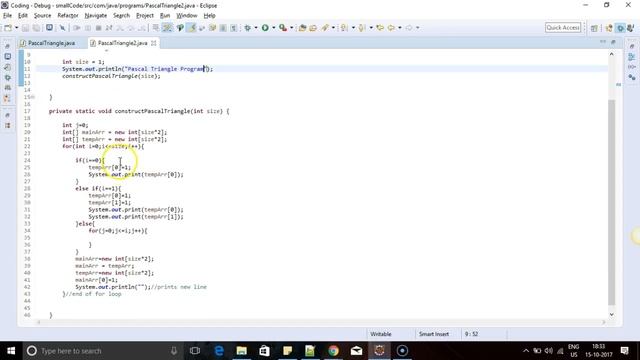Click the Open Perspective icon
This screenshot has height=360, width=640.
click(594, 28)
